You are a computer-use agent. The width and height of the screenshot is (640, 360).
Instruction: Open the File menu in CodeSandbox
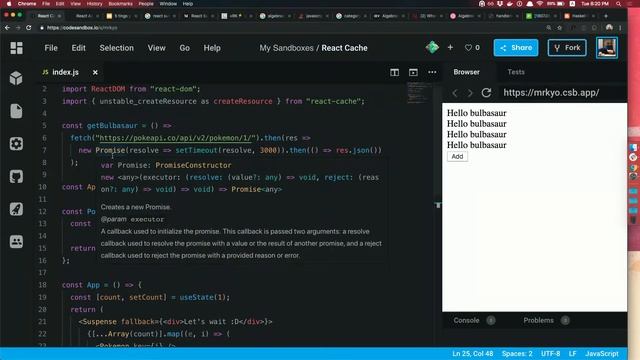(51, 48)
